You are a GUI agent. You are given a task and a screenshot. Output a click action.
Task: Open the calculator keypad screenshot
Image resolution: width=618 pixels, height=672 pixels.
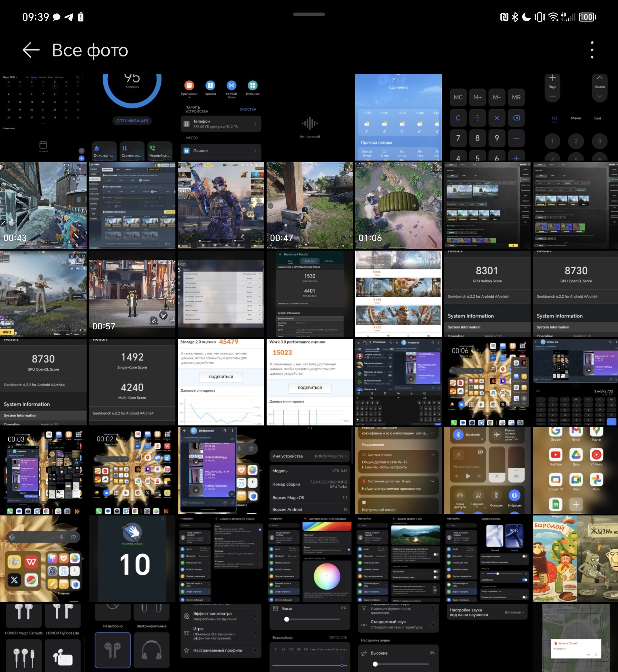coord(487,117)
